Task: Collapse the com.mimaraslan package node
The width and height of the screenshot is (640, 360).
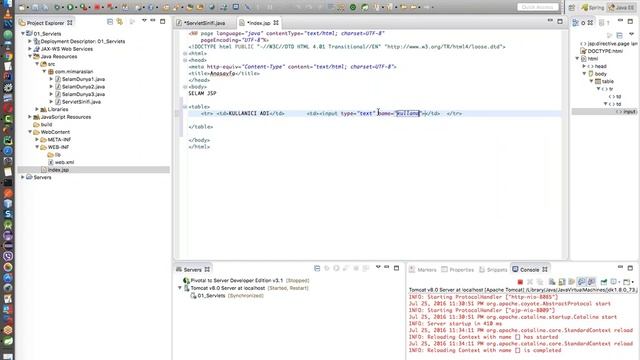Action: click(44, 71)
